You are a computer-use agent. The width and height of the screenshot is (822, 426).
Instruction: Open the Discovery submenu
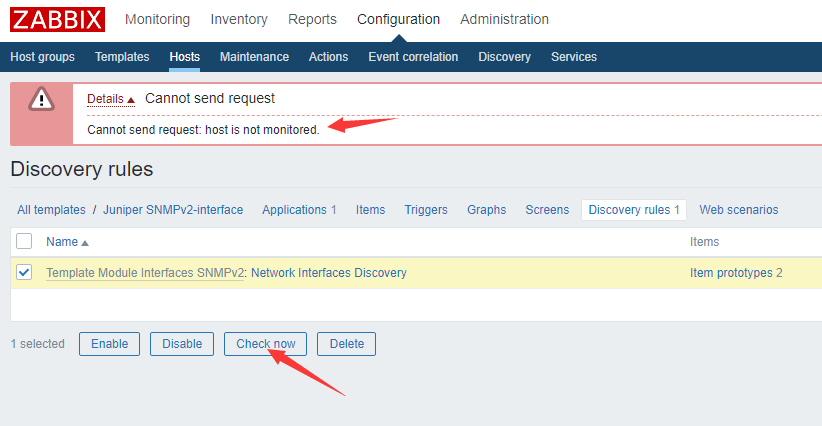click(x=504, y=57)
